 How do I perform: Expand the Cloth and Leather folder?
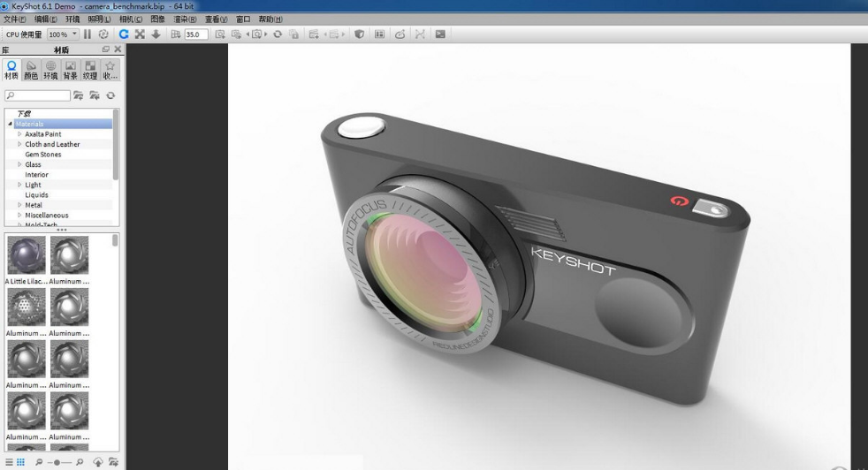19,144
